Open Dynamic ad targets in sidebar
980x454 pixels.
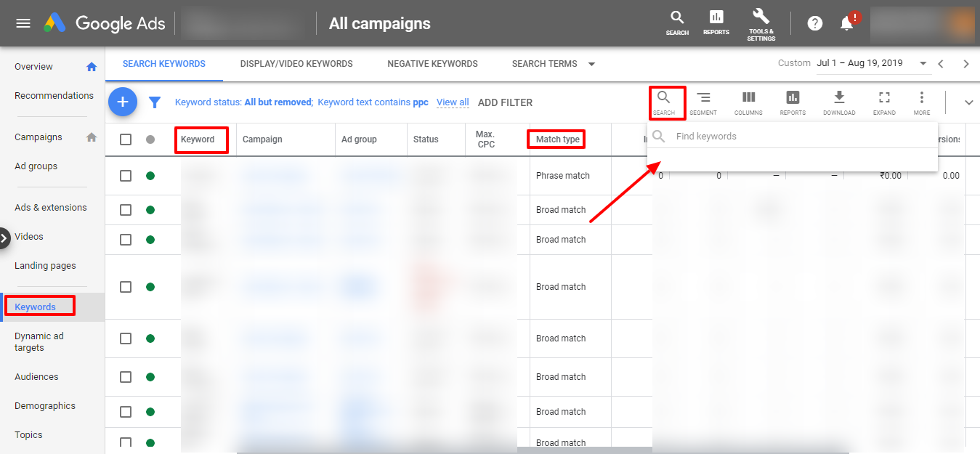[x=39, y=342]
